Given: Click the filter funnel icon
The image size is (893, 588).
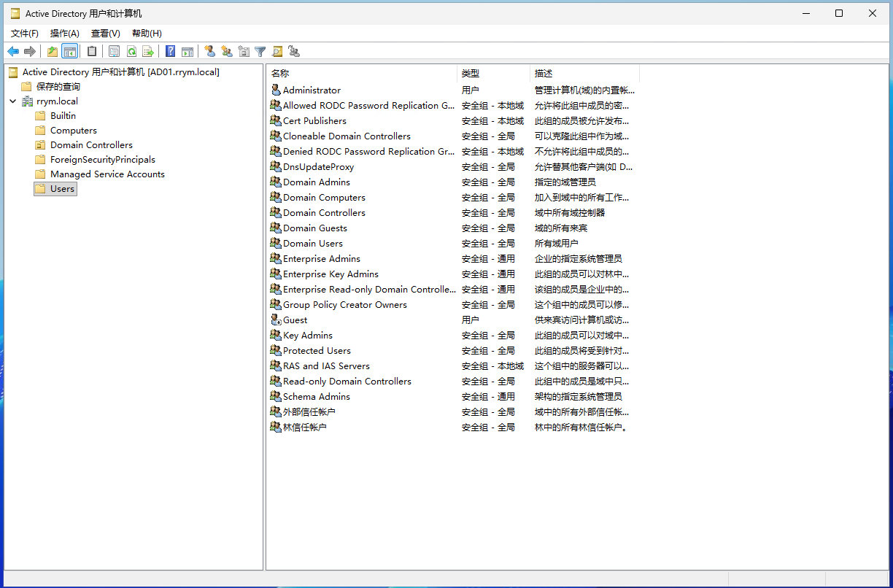Looking at the screenshot, I should click(260, 51).
